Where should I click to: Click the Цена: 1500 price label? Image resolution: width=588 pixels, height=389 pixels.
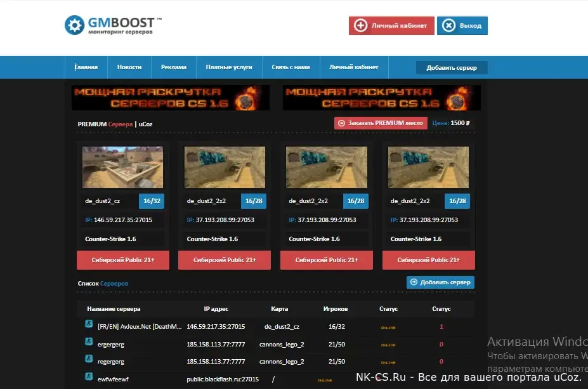pos(451,123)
